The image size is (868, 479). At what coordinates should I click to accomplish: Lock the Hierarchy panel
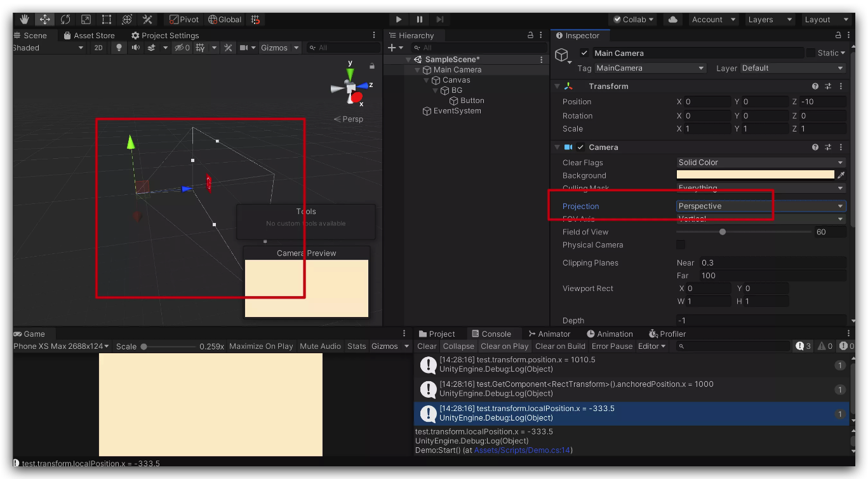(531, 36)
